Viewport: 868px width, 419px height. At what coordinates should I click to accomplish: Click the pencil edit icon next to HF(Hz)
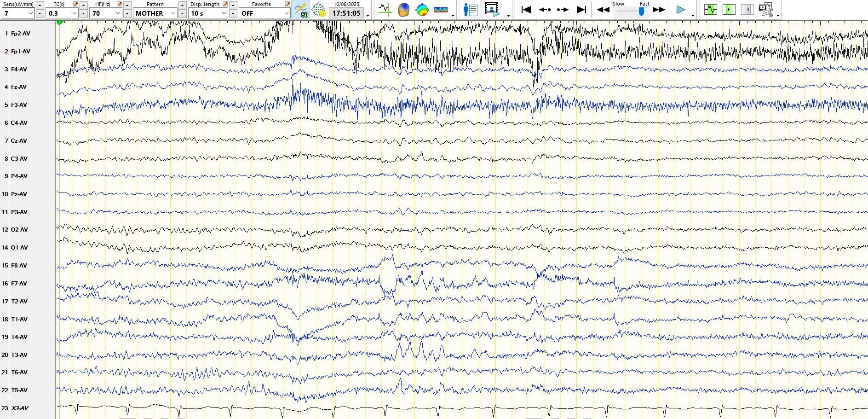(120, 4)
